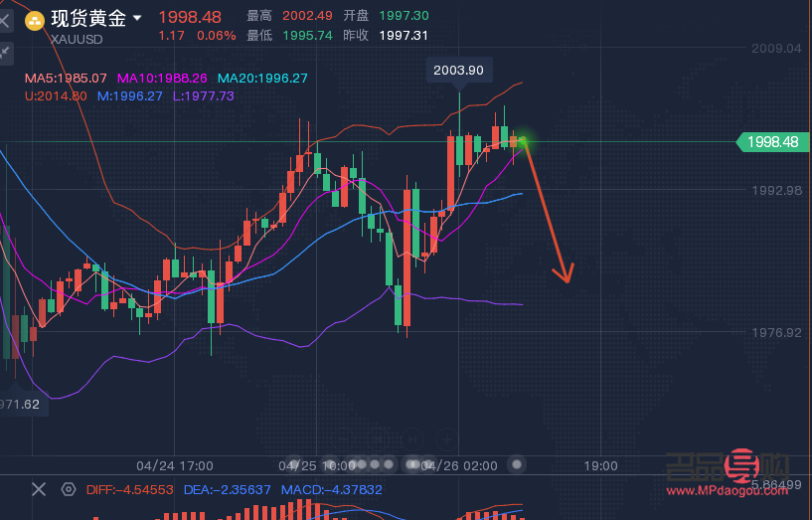
Task: Select the MA20 moving average label
Action: pyautogui.click(x=262, y=78)
